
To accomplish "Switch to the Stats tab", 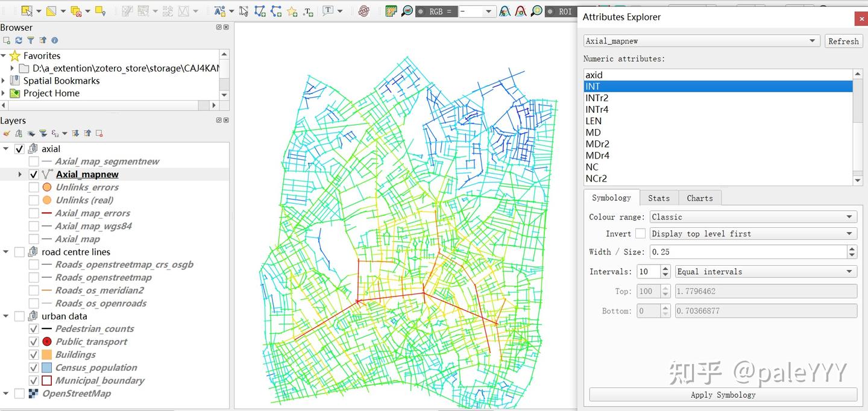I will pos(658,198).
